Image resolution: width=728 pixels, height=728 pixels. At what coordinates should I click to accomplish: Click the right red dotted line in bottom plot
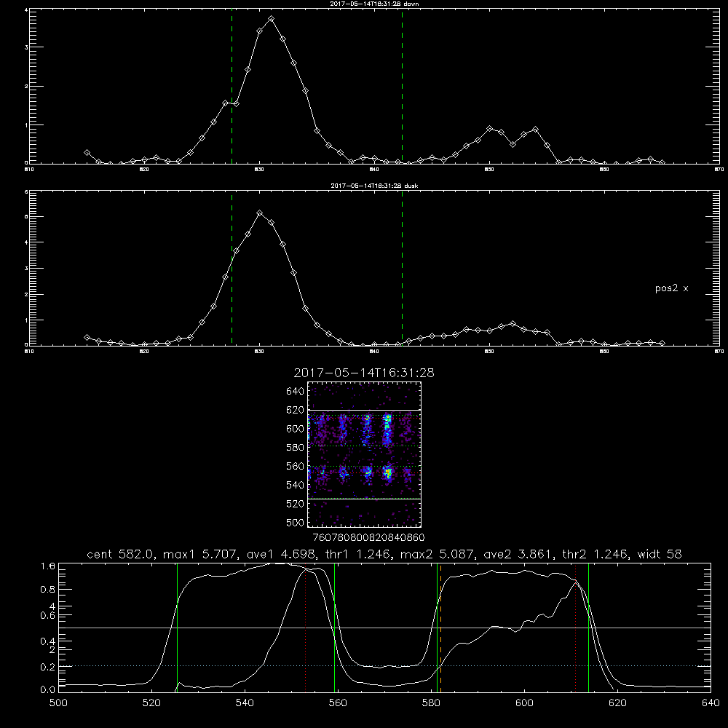(x=575, y=628)
